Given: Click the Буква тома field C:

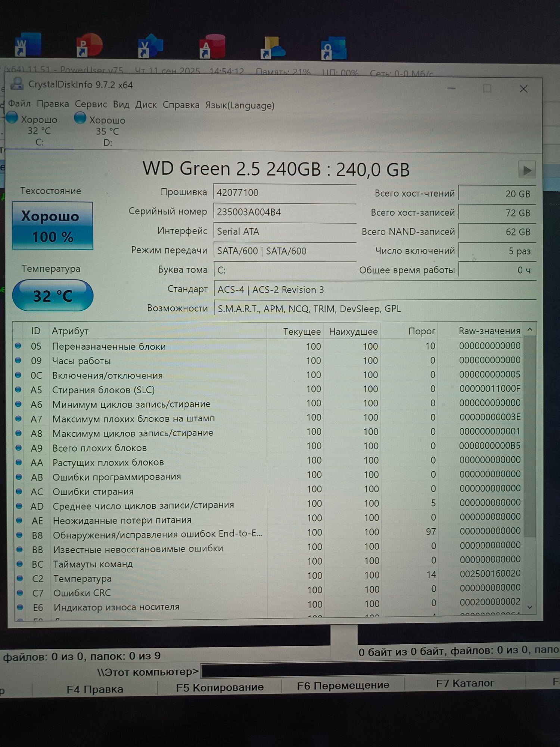Looking at the screenshot, I should click(x=285, y=270).
